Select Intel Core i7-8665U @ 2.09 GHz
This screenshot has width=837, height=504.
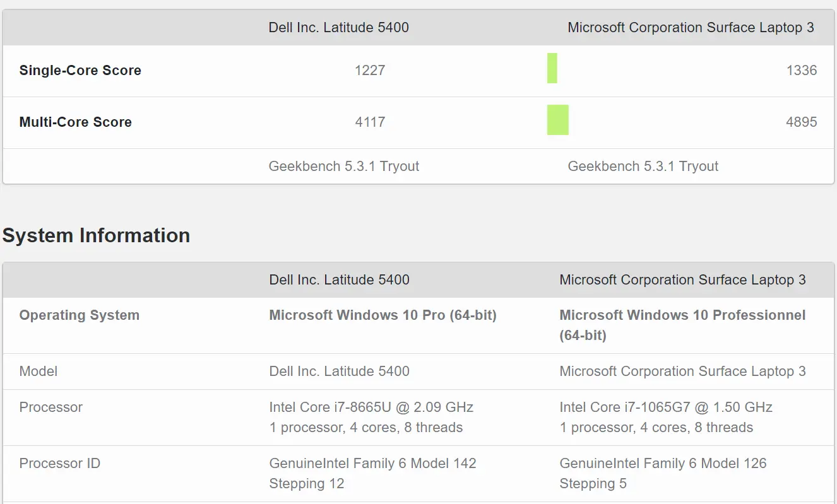coord(371,407)
